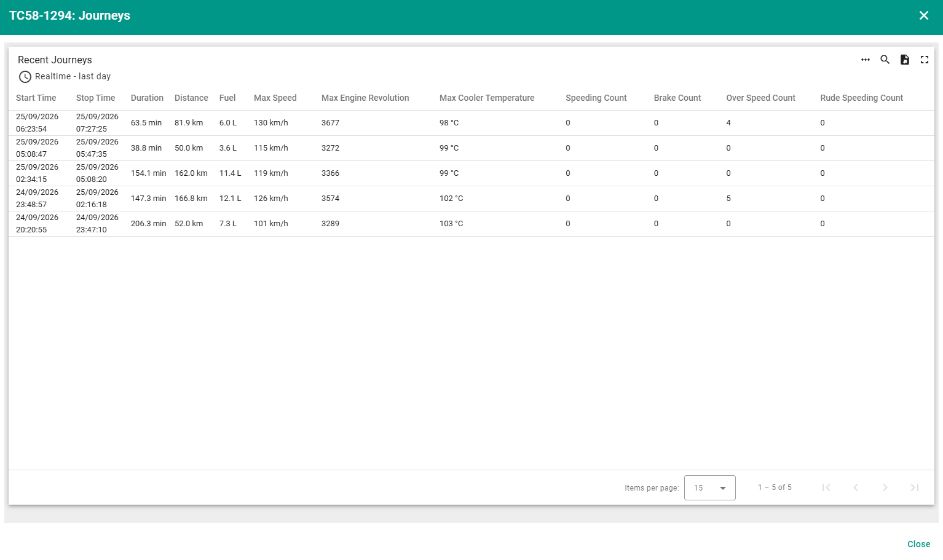Sort by Max Speed column header
Screen dimensions: 943x560
tap(275, 98)
